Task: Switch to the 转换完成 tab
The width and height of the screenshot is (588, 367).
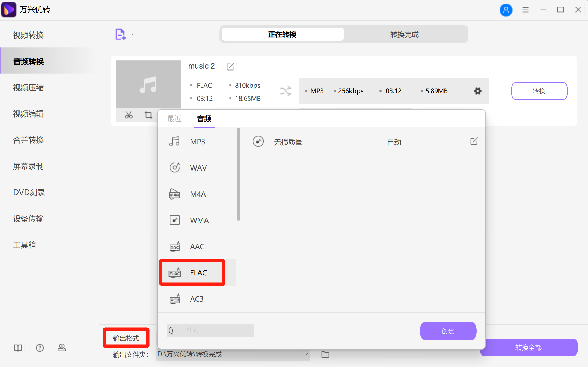Action: pyautogui.click(x=404, y=34)
